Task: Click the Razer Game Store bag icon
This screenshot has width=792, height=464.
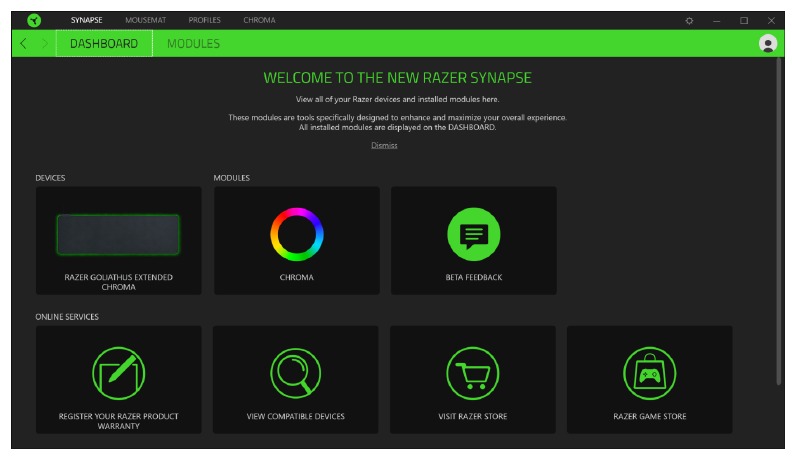Action: pos(650,373)
